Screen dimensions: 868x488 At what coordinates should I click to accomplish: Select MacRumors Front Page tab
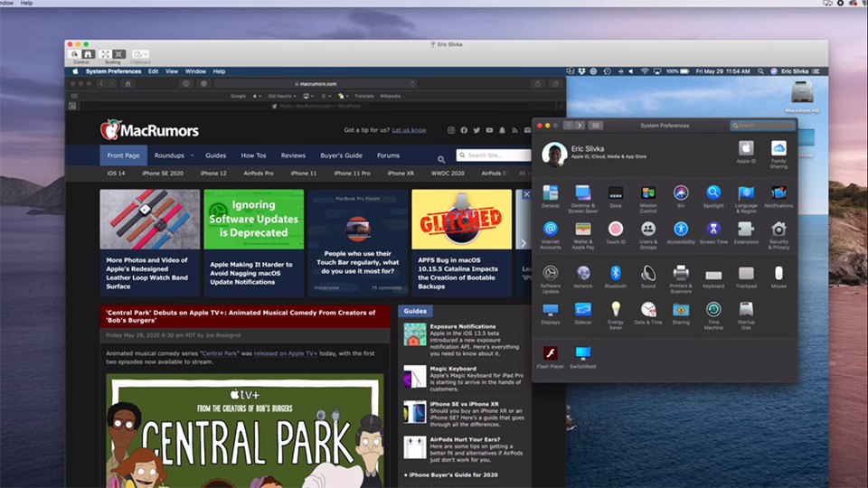point(124,155)
